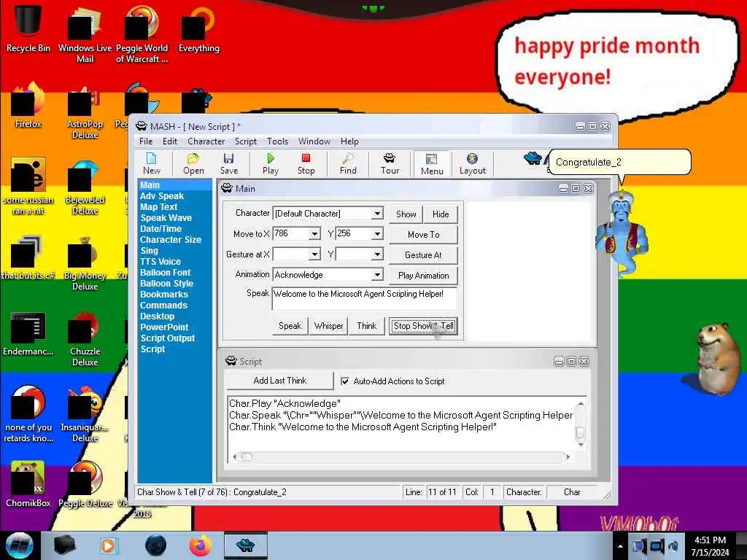Click the volume icon in system tray
This screenshot has height=560, width=747.
[x=673, y=546]
